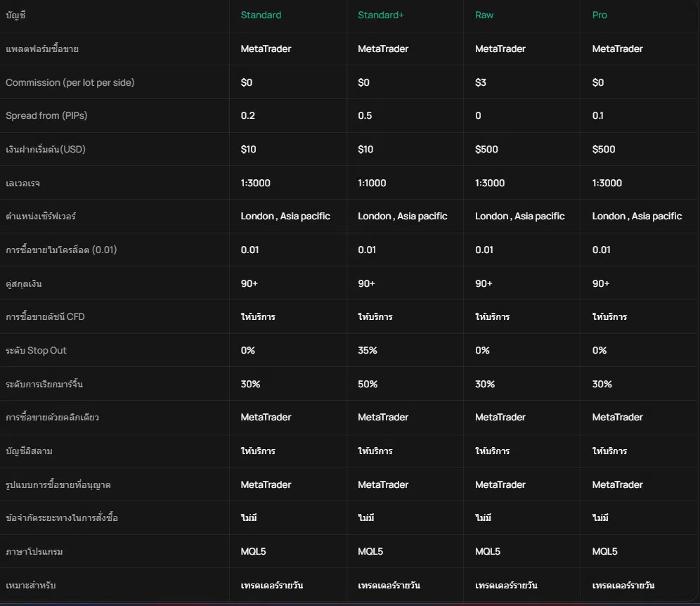
Task: Click the Standard+ account column header
Action: (x=380, y=15)
